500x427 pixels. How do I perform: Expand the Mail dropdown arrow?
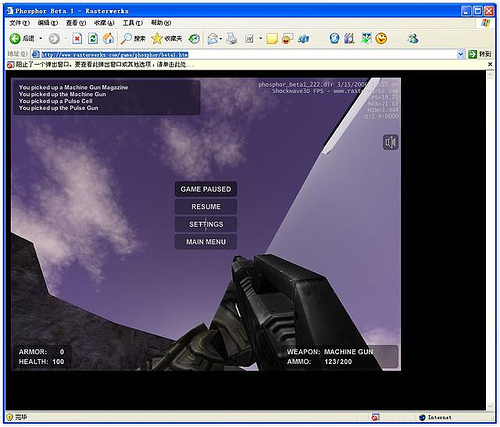coord(221,39)
